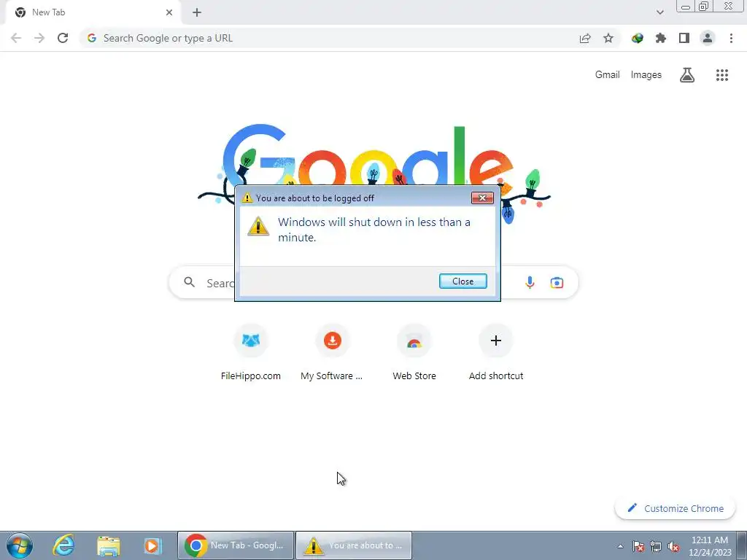Reload the current page
Viewport: 747px width, 560px height.
click(x=63, y=38)
